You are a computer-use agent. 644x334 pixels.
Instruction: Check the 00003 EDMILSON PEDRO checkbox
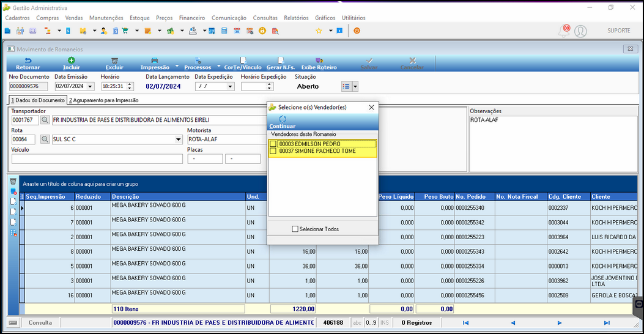pos(273,144)
